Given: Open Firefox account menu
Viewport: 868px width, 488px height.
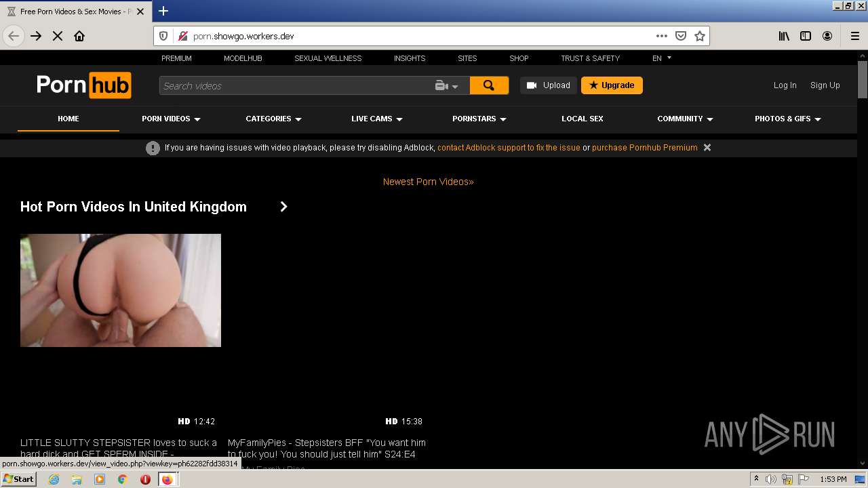Looking at the screenshot, I should coord(827,36).
